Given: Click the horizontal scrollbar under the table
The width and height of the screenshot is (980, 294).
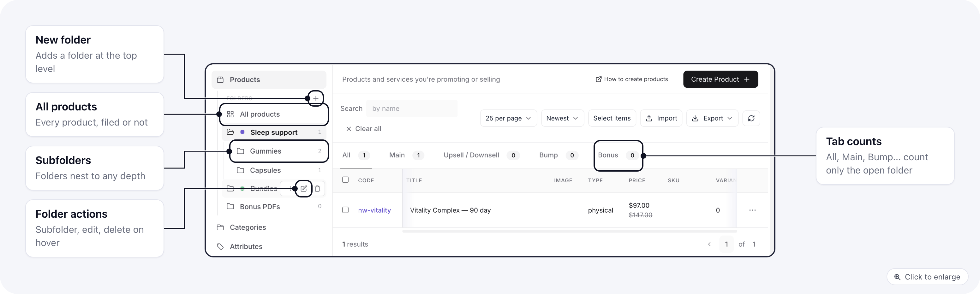Looking at the screenshot, I should (570, 231).
